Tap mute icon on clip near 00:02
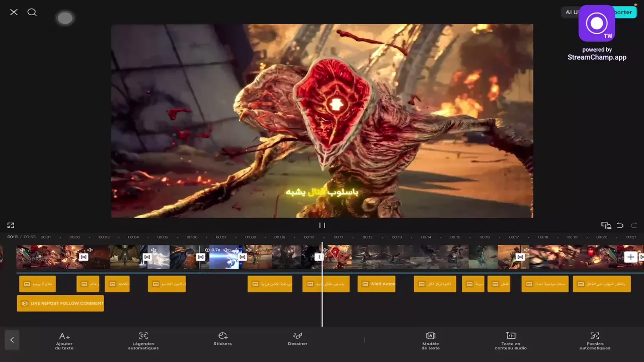 pyautogui.click(x=90, y=250)
